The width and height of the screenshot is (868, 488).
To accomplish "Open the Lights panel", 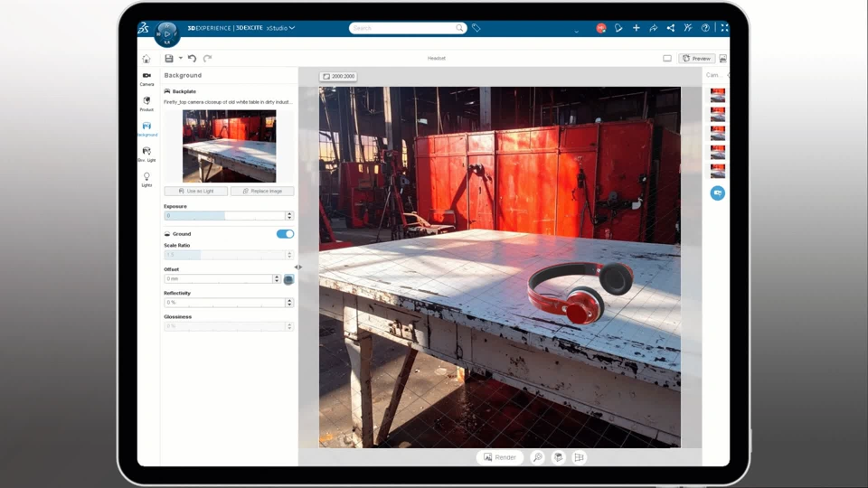I will (146, 179).
